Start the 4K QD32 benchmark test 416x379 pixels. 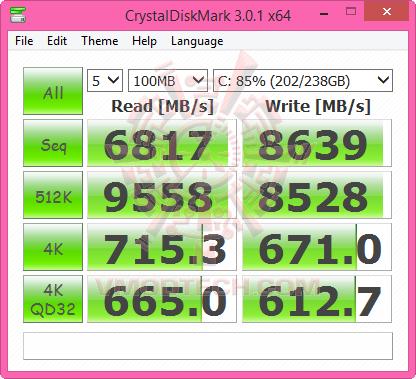point(53,299)
